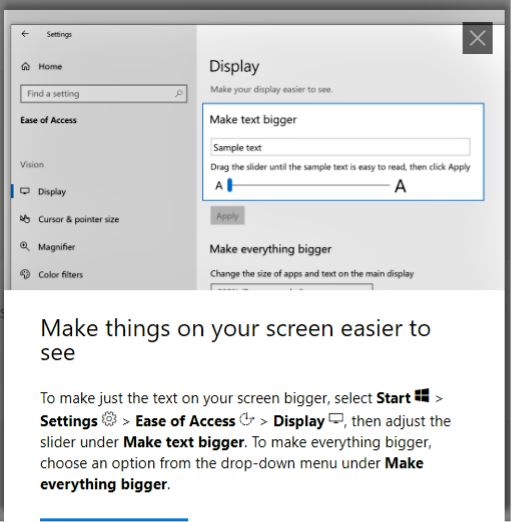This screenshot has height=522, width=512.
Task: Click the magnifying glass search icon
Action: tap(178, 94)
